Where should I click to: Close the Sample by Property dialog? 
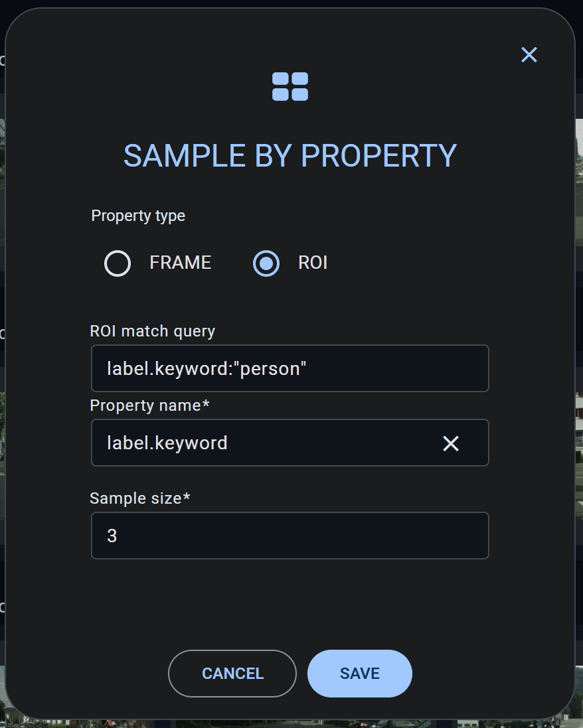529,55
